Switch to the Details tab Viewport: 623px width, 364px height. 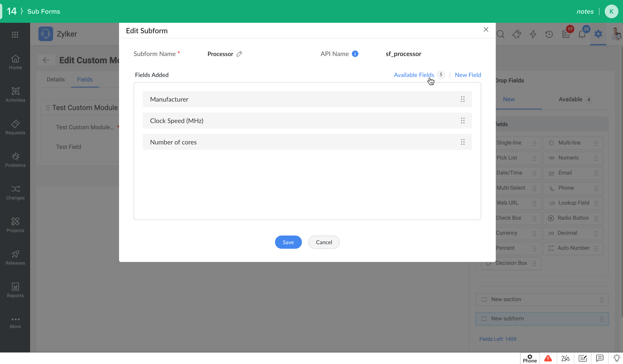(x=56, y=79)
